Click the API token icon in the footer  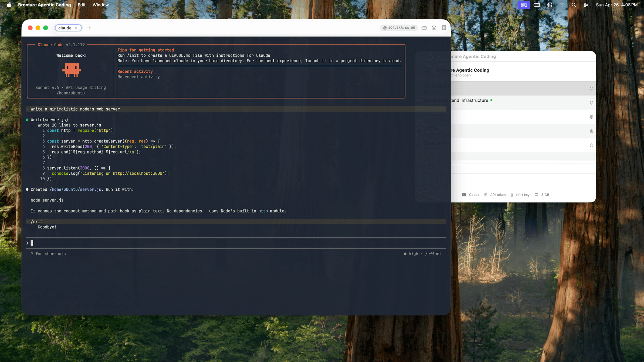point(486,195)
